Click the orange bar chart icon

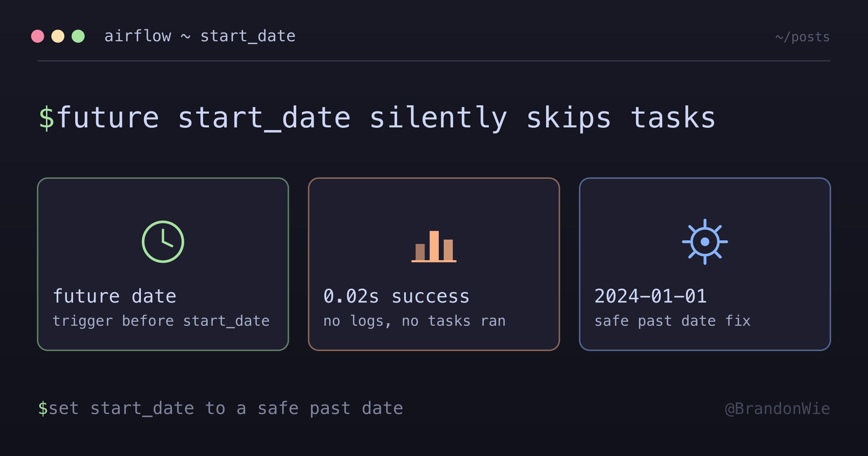434,246
